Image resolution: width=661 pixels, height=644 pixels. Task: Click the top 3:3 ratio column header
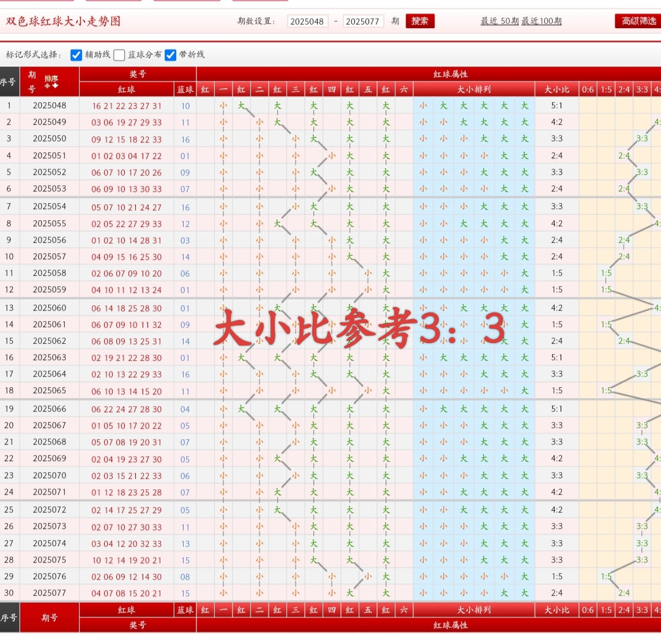pos(642,89)
